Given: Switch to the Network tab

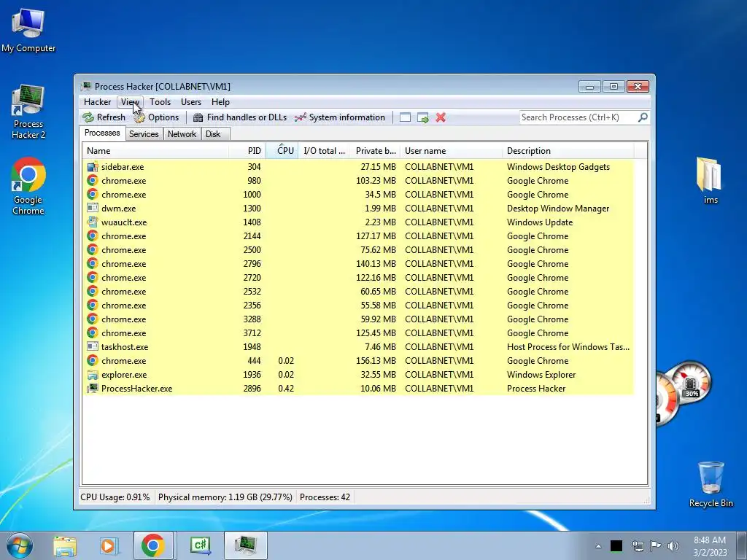Looking at the screenshot, I should coord(182,134).
